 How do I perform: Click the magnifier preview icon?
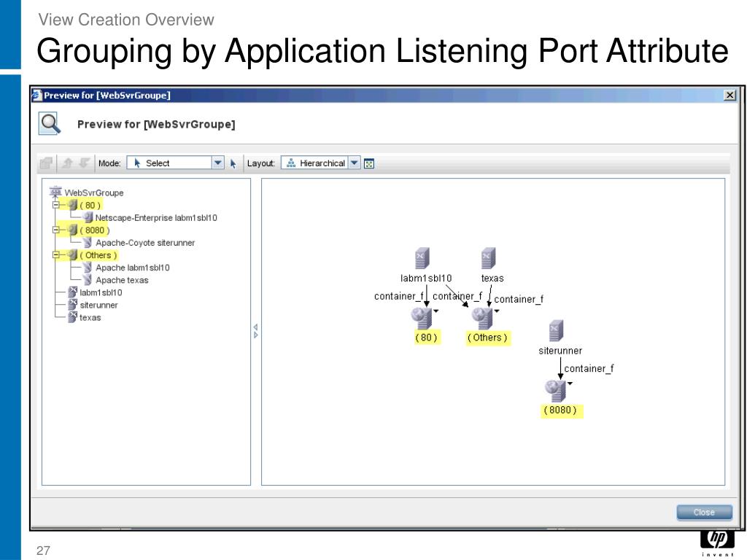coord(50,124)
